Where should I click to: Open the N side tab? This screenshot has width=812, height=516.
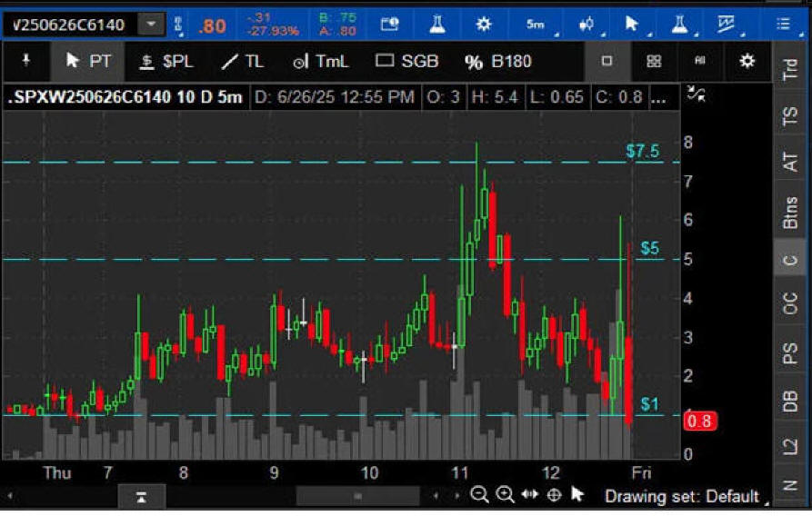(x=790, y=485)
